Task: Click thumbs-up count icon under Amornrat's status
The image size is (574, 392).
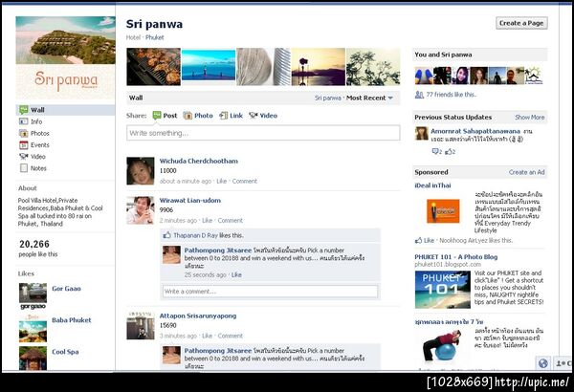Action: [450, 151]
